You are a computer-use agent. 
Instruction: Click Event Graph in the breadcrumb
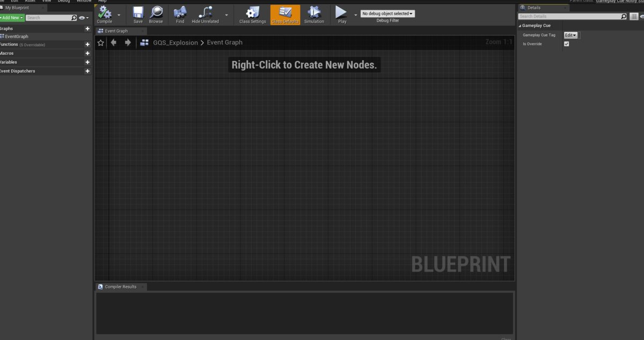[225, 42]
